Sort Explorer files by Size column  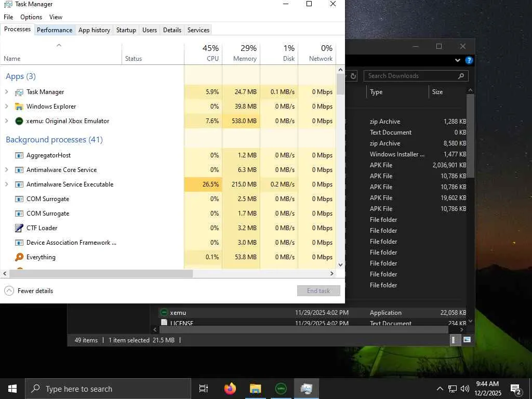pyautogui.click(x=448, y=92)
